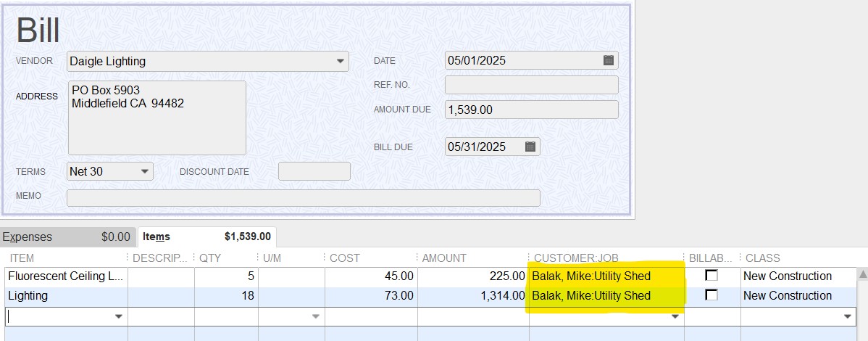Click the scrollbar up arrow in items table

862,274
